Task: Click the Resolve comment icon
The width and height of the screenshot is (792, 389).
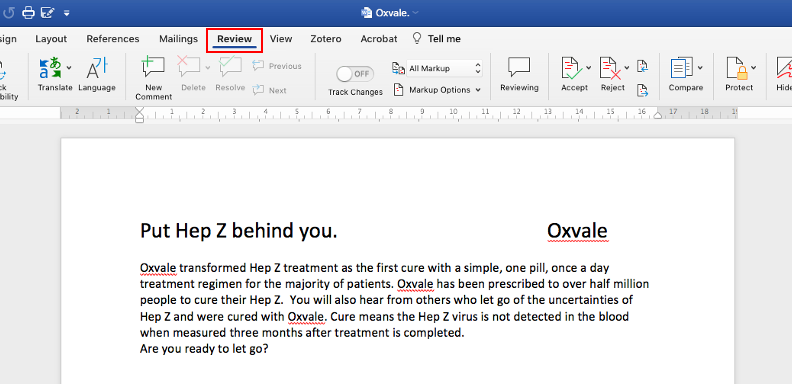Action: point(230,67)
